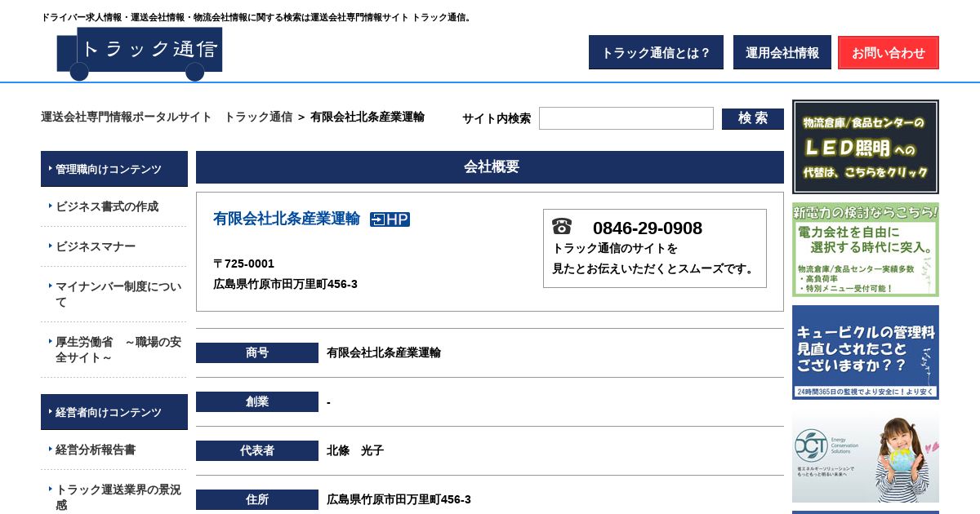Viewport: 980px width, 514px height.
Task: Open the 新電力の検討ならこちら banner
Action: 866,250
